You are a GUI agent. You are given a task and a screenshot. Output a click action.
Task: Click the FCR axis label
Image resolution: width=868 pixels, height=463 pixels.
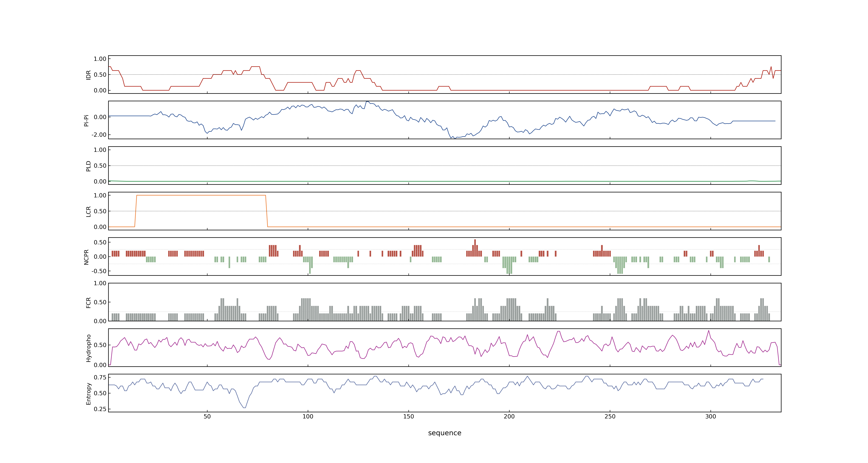coord(88,303)
